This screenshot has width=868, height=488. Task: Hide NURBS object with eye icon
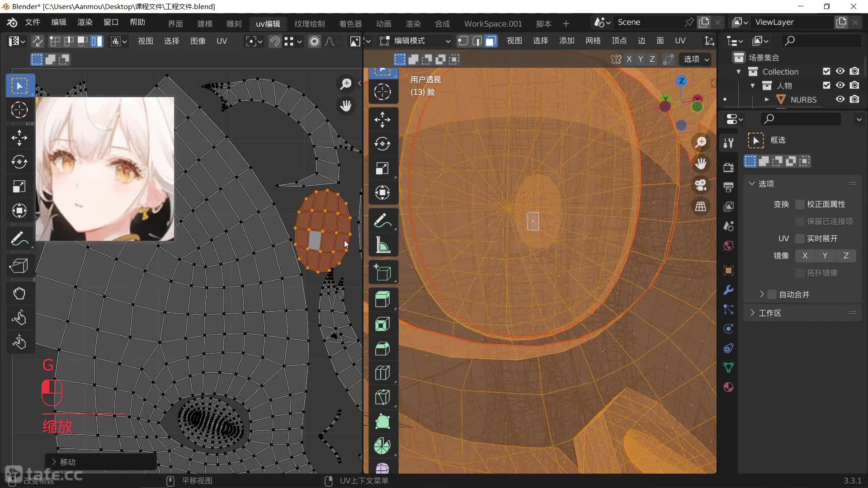840,99
